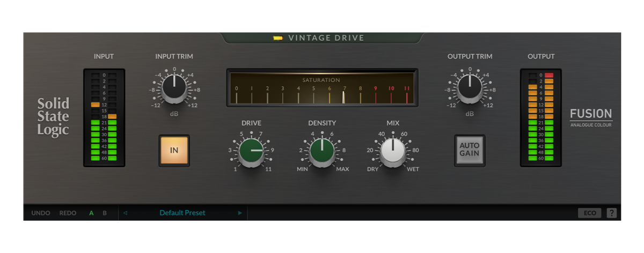
Task: Click the OUTPUT TRIM knob
Action: [x=470, y=88]
